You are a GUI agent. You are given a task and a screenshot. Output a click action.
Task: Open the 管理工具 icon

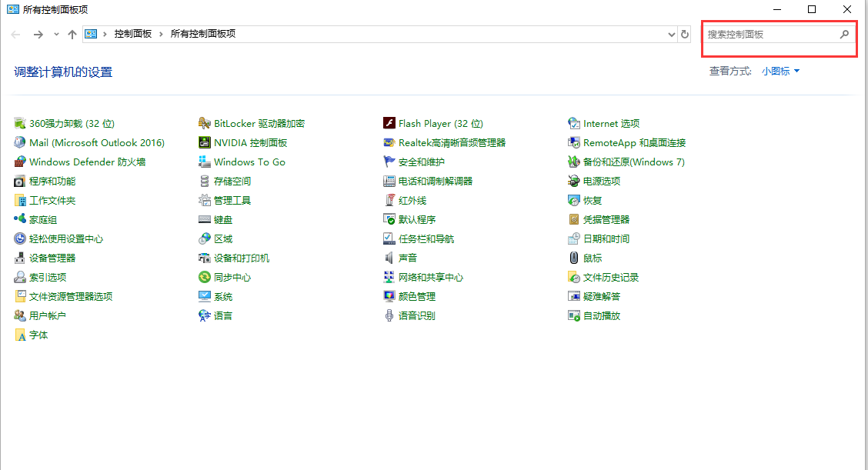pos(204,201)
